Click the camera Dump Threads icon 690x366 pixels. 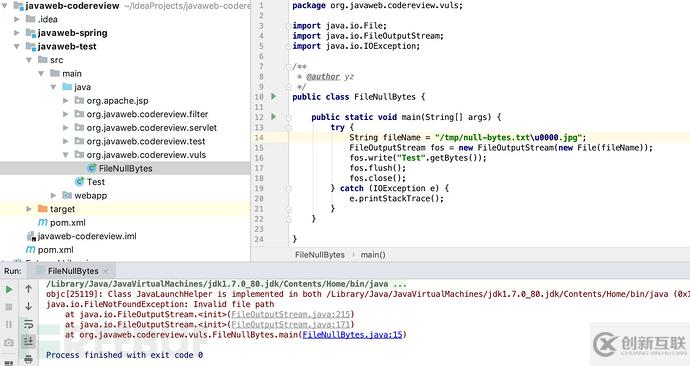coord(9,342)
